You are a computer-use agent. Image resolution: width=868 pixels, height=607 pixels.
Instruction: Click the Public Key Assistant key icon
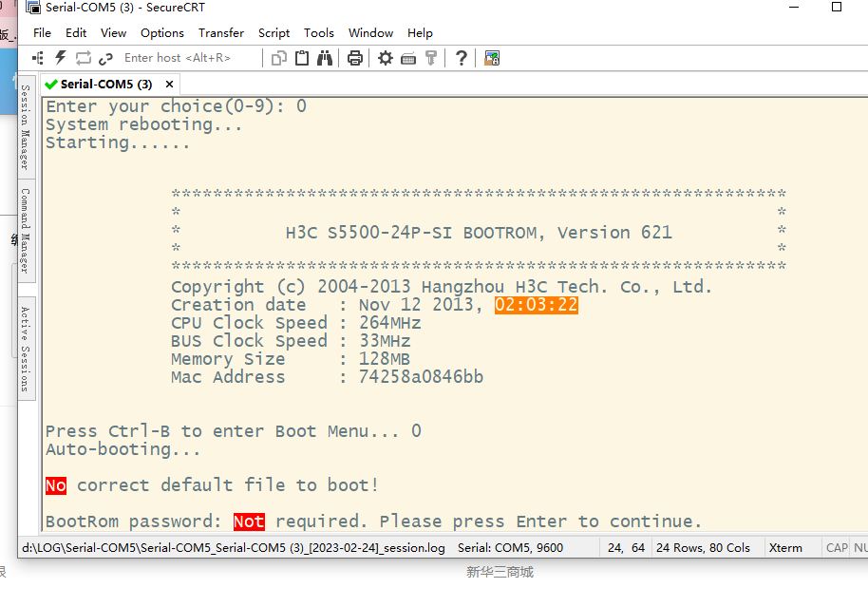pos(431,58)
